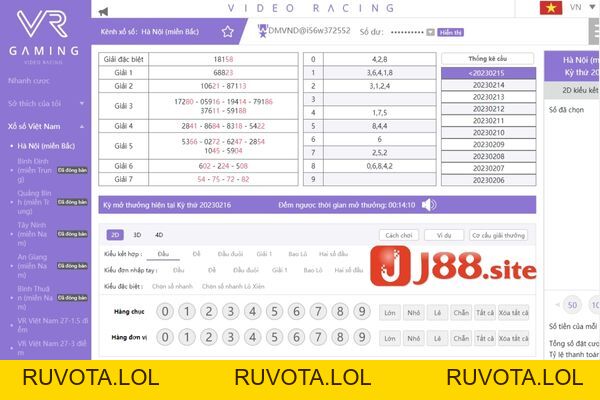Viewport: 600px width, 400px height.
Task: Click the Thống kê cầu button
Action: coord(488,59)
